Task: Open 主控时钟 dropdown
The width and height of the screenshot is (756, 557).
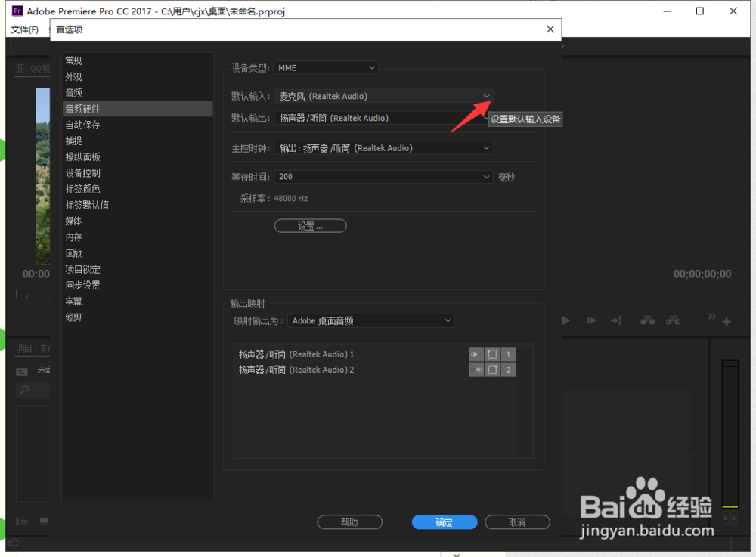Action: (x=384, y=148)
